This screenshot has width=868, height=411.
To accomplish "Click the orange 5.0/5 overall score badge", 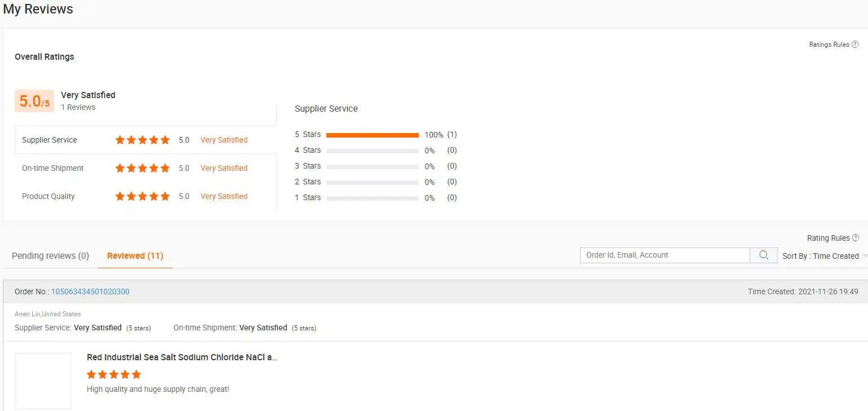I will tap(34, 101).
